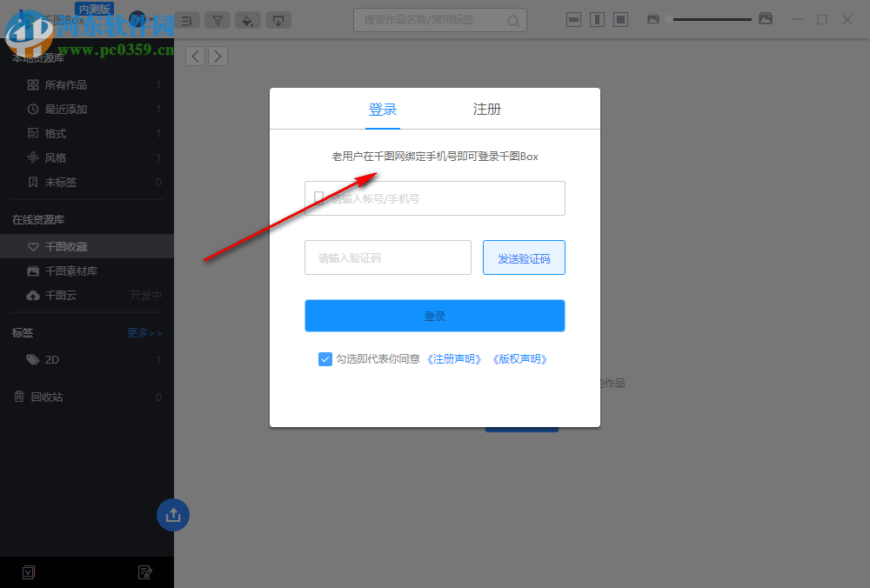Open the filter tool in toolbar

(217, 20)
